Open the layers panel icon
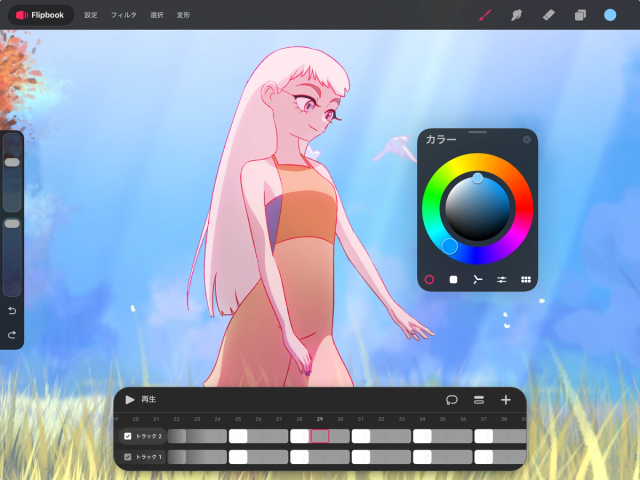Viewport: 640px width, 480px height. 580,15
